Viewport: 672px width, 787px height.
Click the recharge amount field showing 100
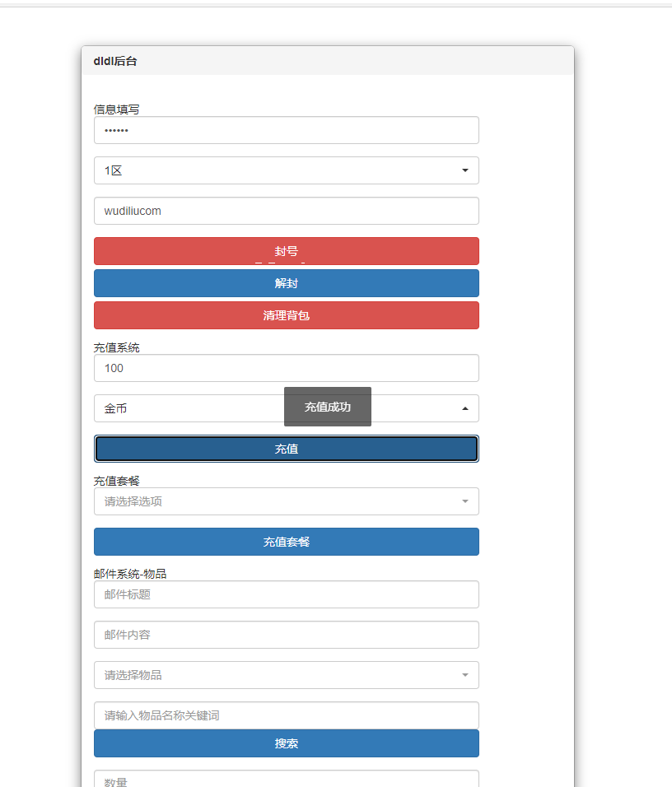click(x=287, y=369)
